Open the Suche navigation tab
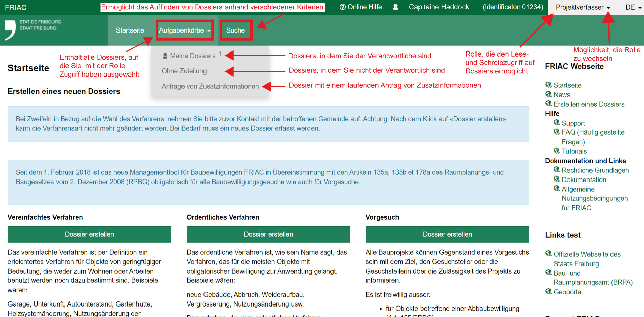The image size is (644, 317). tap(235, 30)
